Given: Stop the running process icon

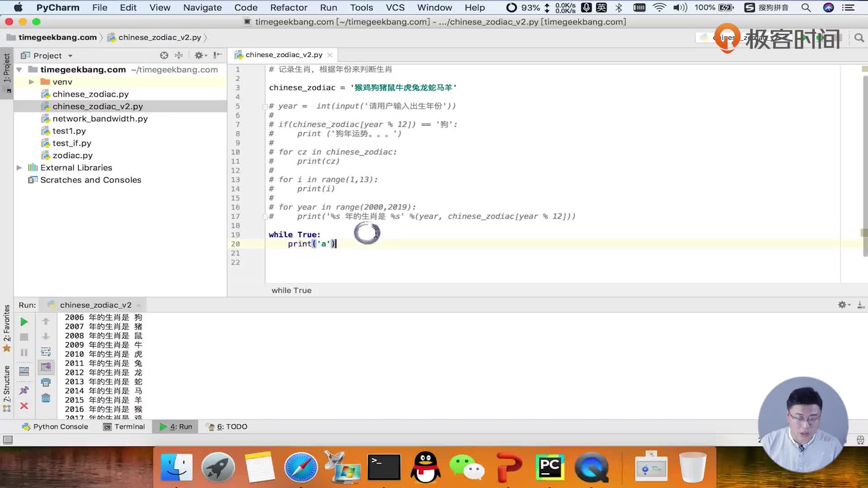Looking at the screenshot, I should pyautogui.click(x=24, y=337).
